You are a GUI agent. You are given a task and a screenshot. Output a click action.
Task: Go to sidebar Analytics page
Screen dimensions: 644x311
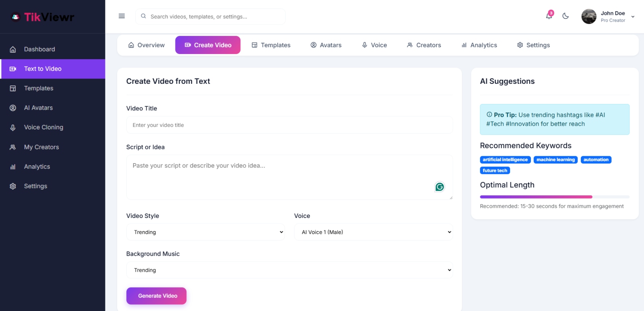37,167
